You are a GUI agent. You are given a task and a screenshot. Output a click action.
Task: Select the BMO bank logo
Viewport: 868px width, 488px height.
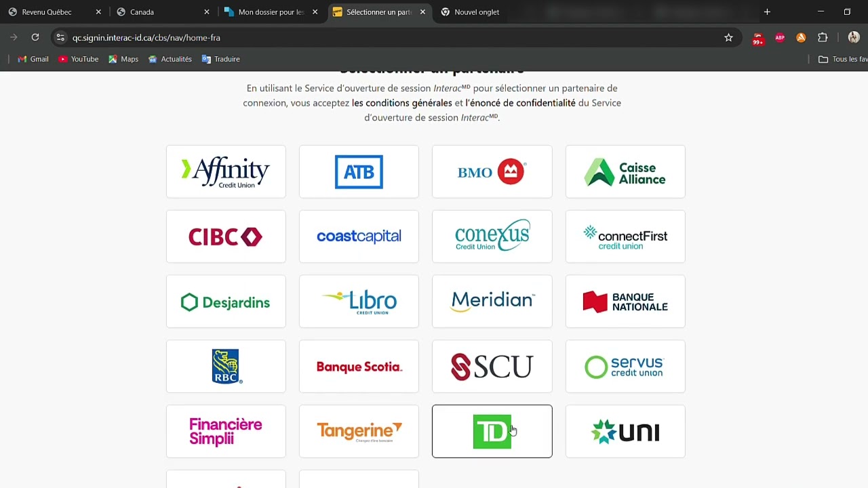click(x=492, y=171)
